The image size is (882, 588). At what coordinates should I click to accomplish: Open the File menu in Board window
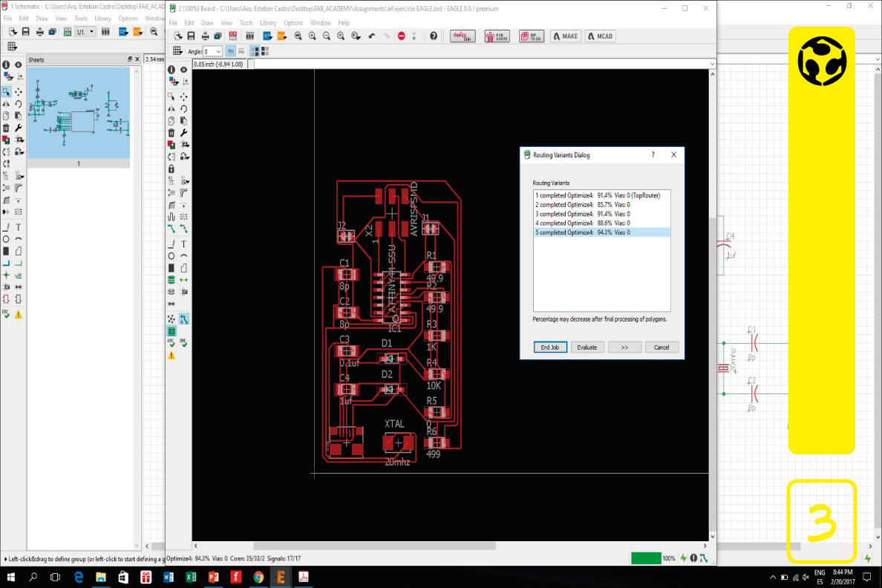click(173, 23)
